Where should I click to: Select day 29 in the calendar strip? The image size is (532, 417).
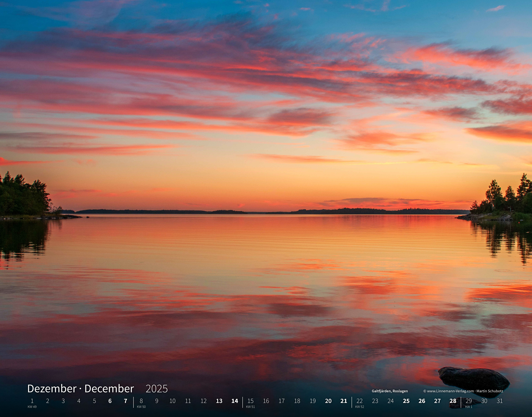(x=469, y=401)
